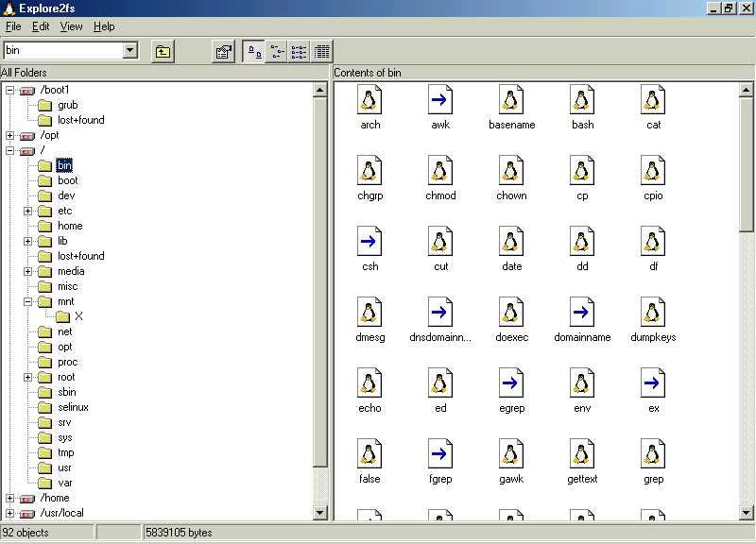
Task: Select the chgrp file icon
Action: (369, 171)
